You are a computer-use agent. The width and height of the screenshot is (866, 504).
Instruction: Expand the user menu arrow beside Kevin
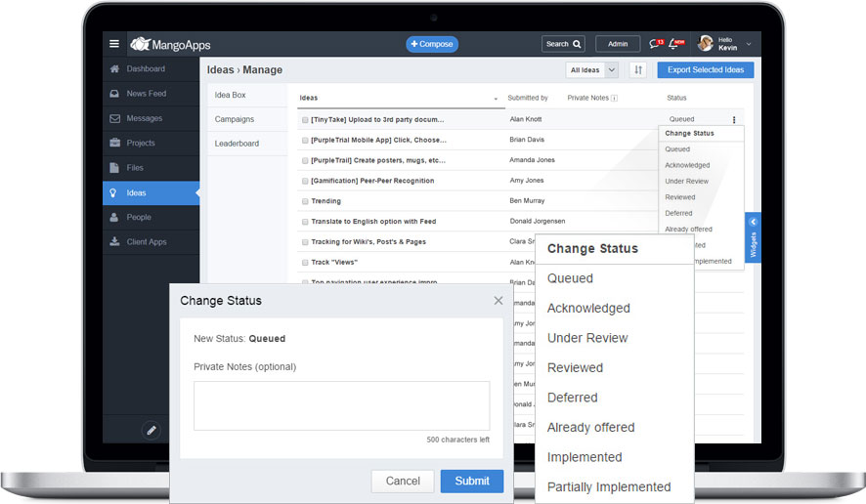click(749, 44)
